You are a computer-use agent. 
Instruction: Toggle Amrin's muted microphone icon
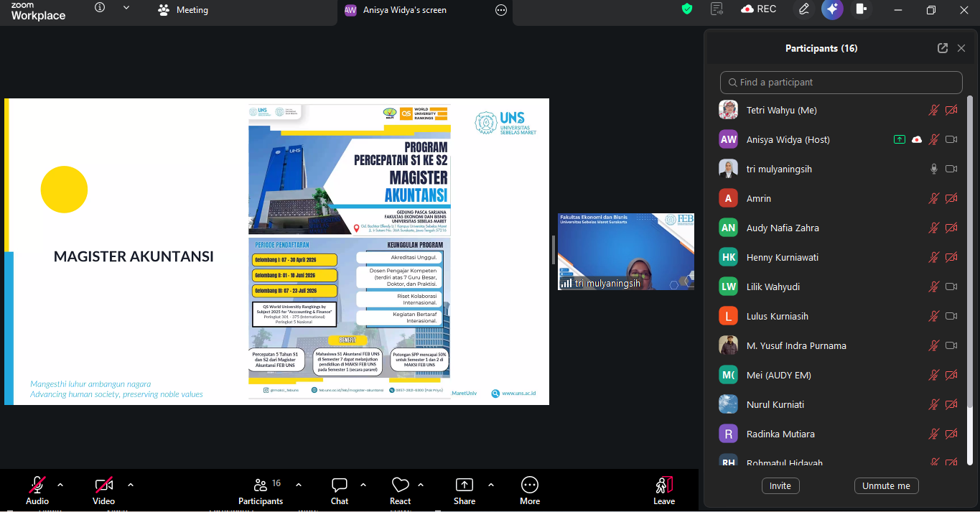pos(934,198)
